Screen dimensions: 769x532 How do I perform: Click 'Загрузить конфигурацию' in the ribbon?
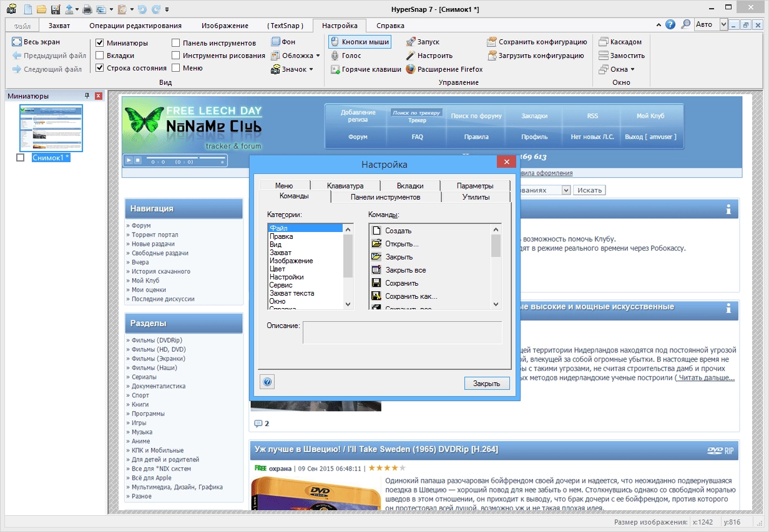coord(536,56)
